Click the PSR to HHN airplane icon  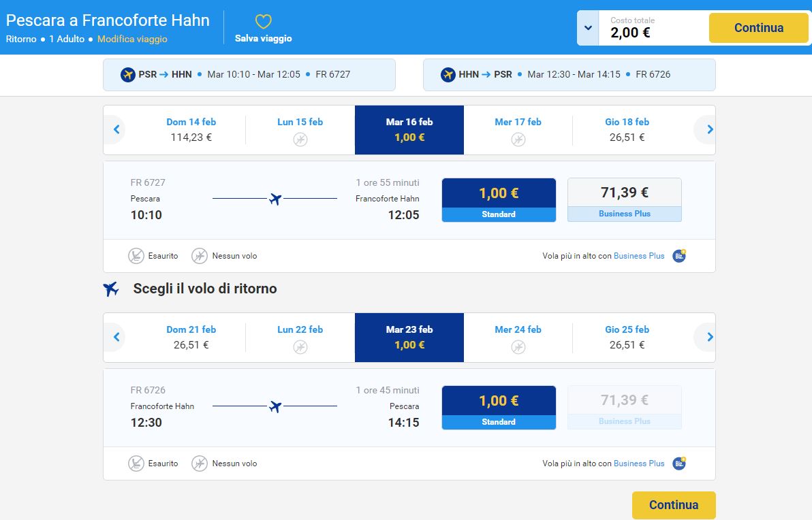[x=128, y=75]
